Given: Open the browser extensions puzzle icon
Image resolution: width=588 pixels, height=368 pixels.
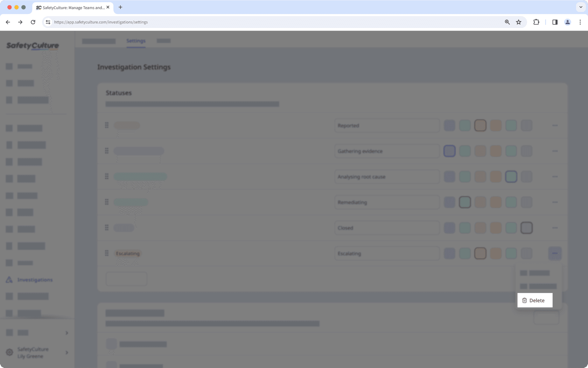Looking at the screenshot, I should coord(535,22).
